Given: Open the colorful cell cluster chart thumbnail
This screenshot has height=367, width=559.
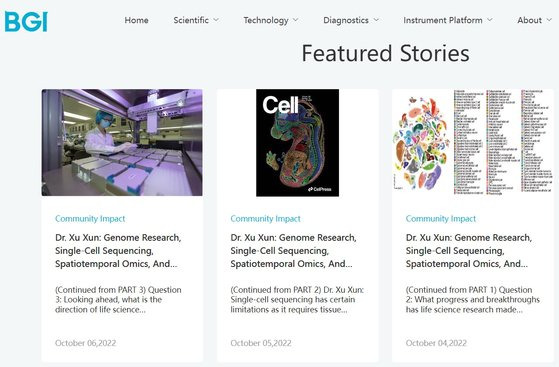Looking at the screenshot, I should click(473, 142).
